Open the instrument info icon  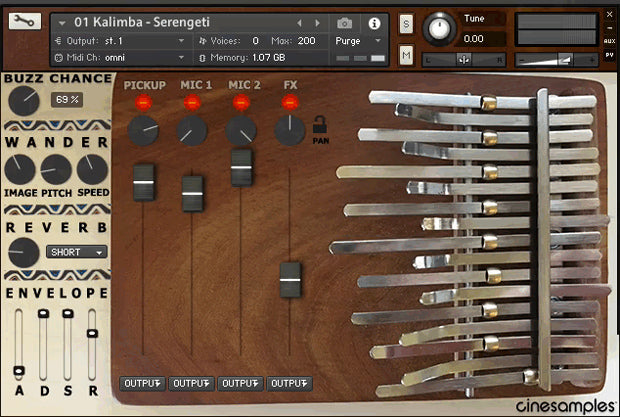click(375, 23)
